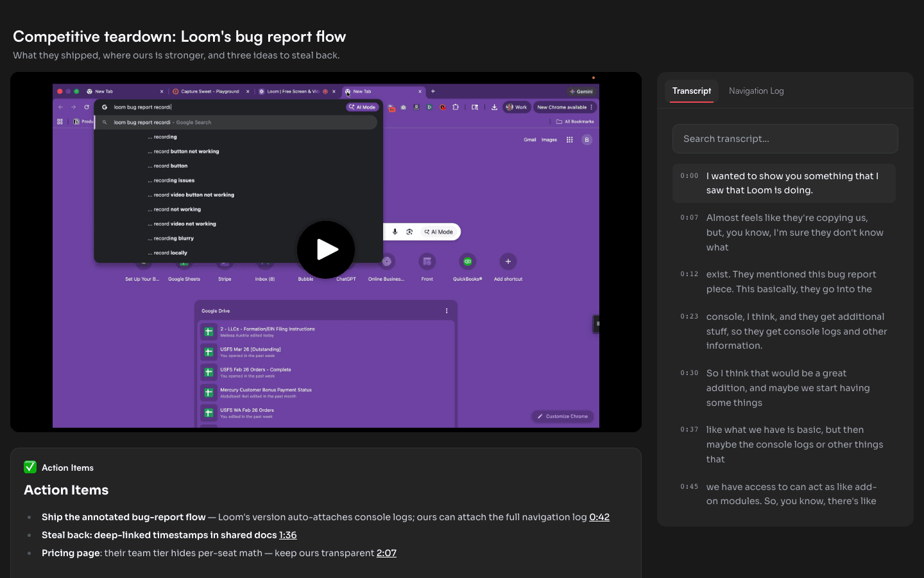Viewport: 924px width, 578px height.
Task: Click transcript line "Almost feels like they're copying us"
Action: (x=784, y=232)
